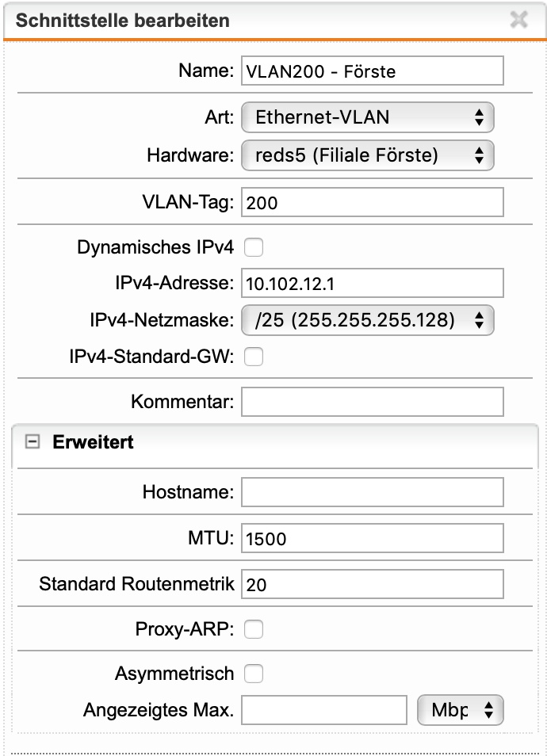Close the Schnittstelle bearbeiten dialog
Screen dimensions: 547x756
click(519, 21)
